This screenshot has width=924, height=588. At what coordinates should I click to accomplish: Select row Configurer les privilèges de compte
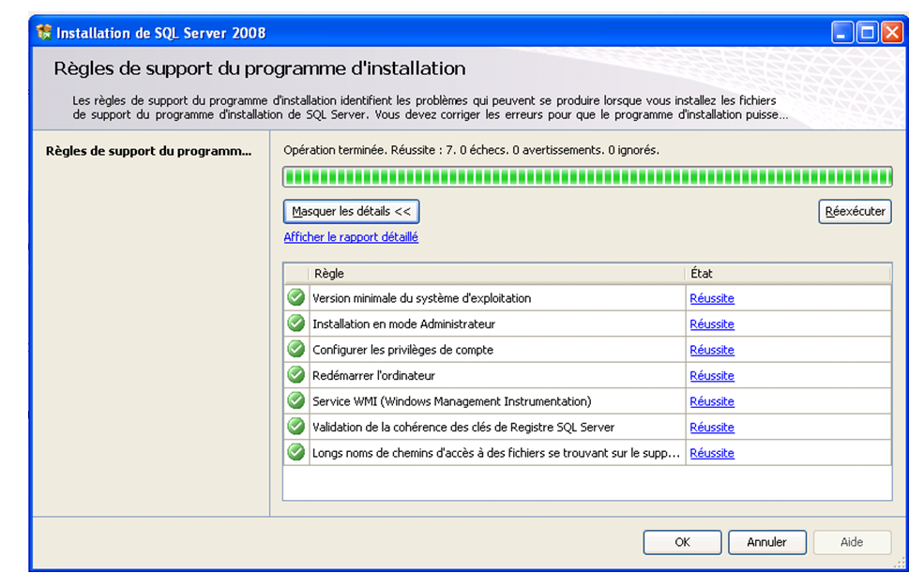(x=587, y=350)
